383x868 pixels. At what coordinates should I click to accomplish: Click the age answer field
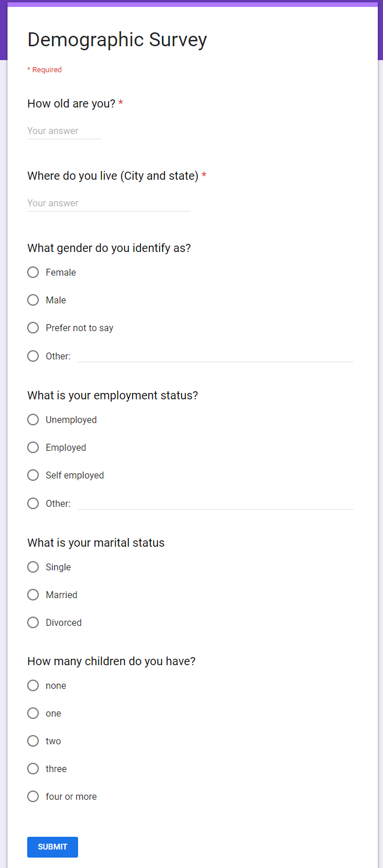pos(64,131)
